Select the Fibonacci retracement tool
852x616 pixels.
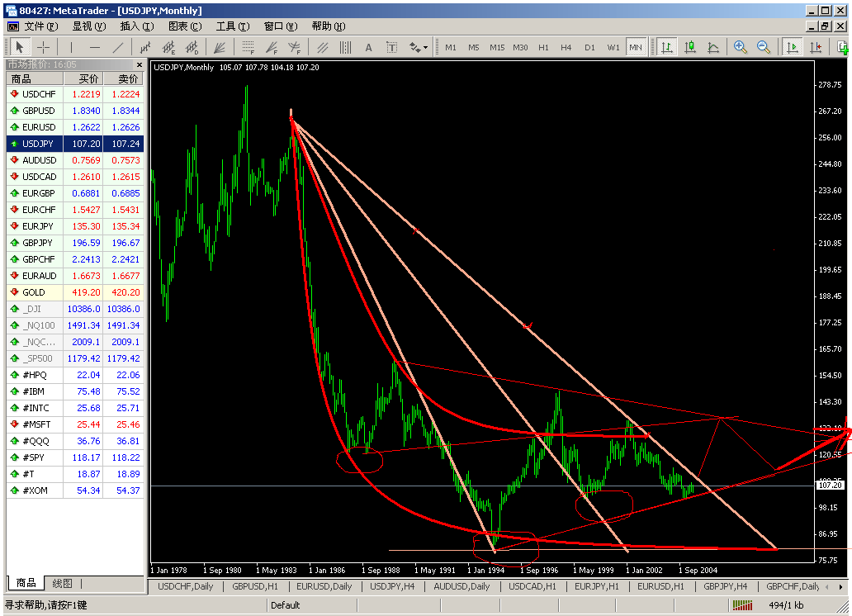click(249, 47)
